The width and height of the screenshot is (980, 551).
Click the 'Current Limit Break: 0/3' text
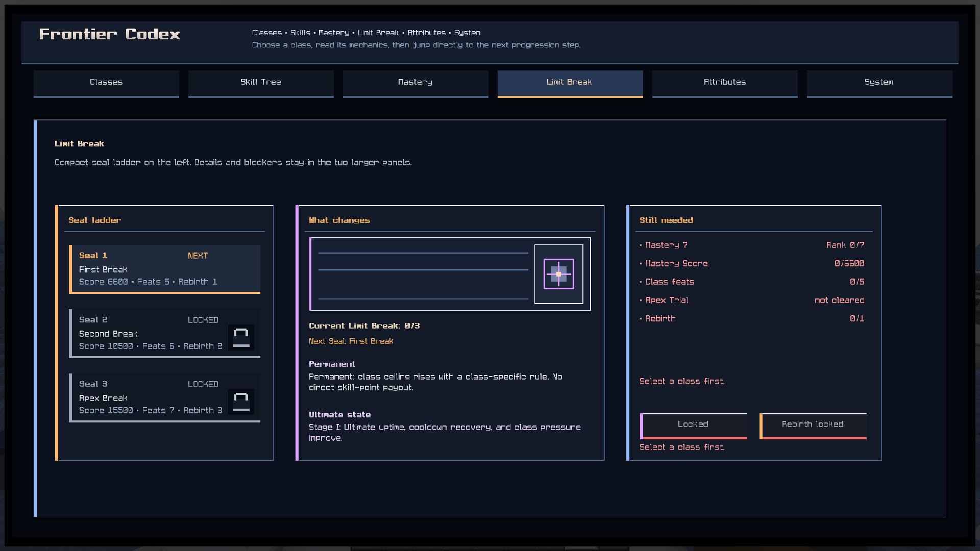[364, 326]
